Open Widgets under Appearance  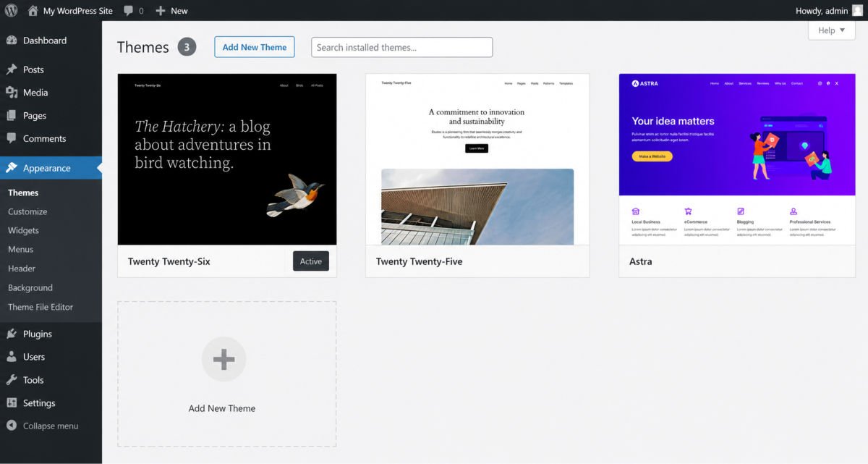tap(23, 230)
